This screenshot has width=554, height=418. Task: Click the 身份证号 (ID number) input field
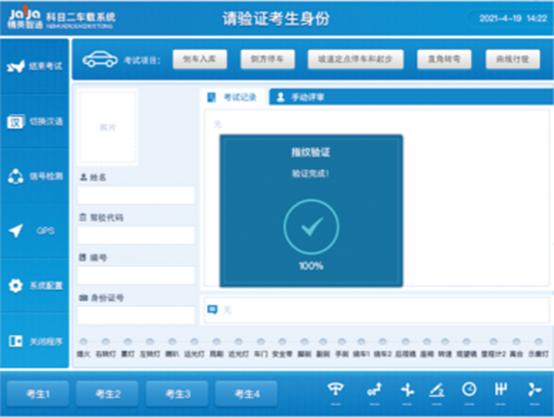pyautogui.click(x=136, y=316)
